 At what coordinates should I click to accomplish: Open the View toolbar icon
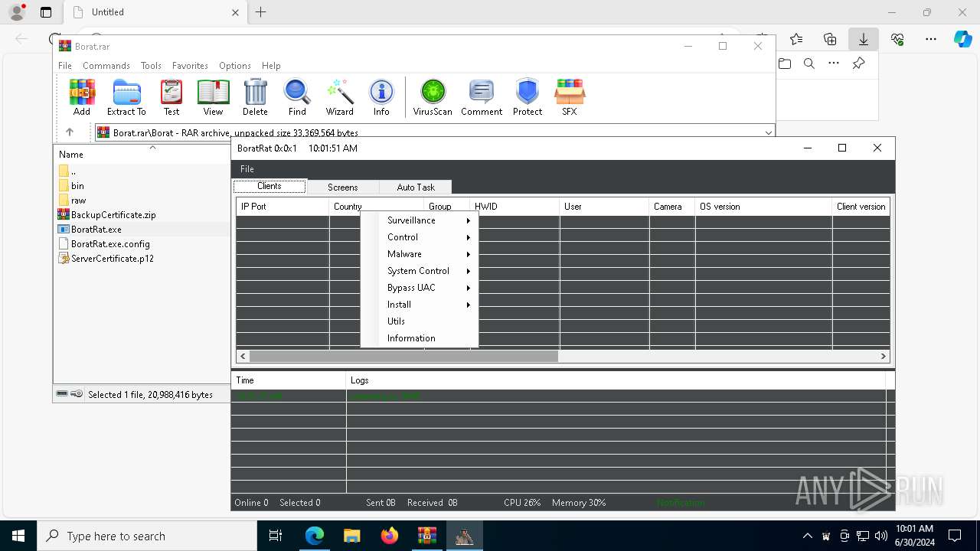click(x=213, y=97)
